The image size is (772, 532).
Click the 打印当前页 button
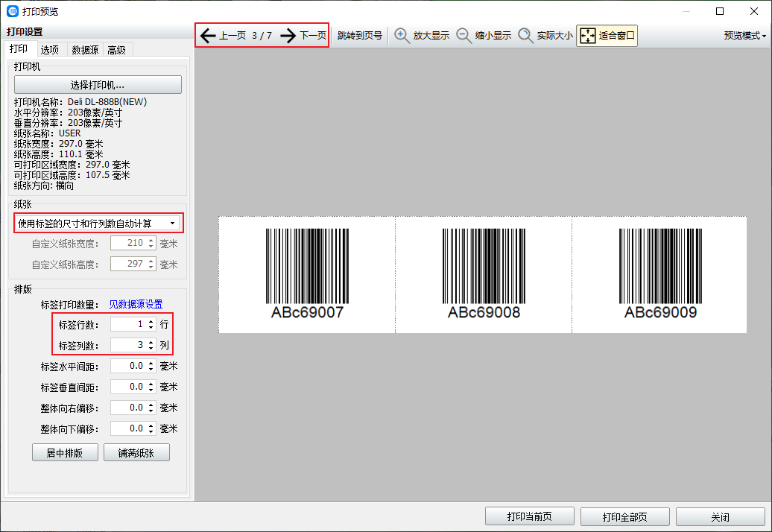coord(530,517)
